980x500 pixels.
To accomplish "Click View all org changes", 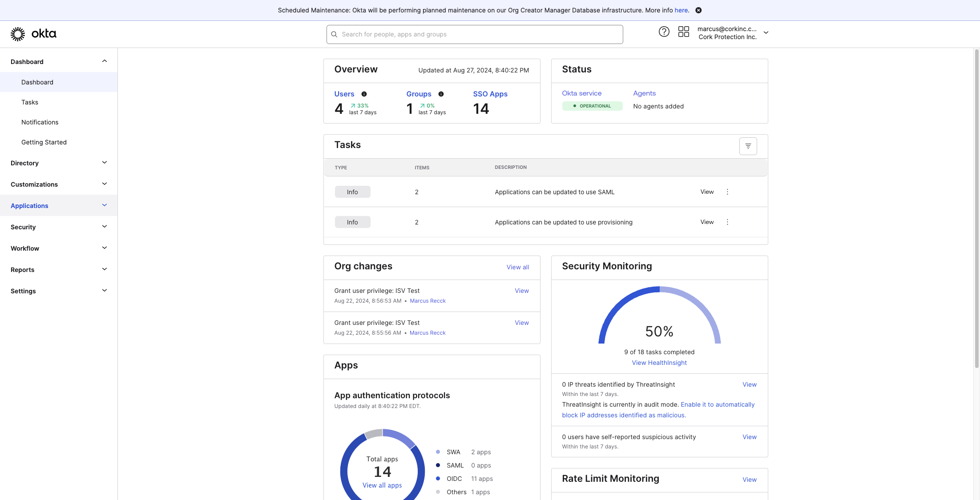I will tap(518, 267).
